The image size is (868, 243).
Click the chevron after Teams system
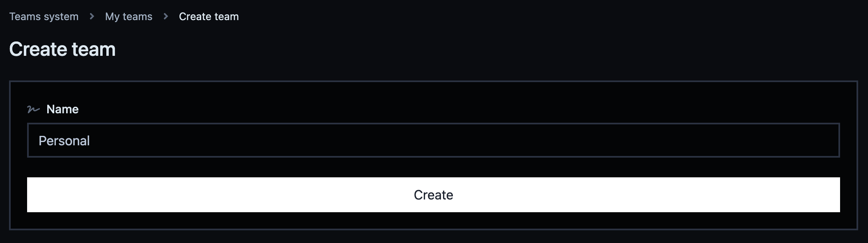(92, 16)
